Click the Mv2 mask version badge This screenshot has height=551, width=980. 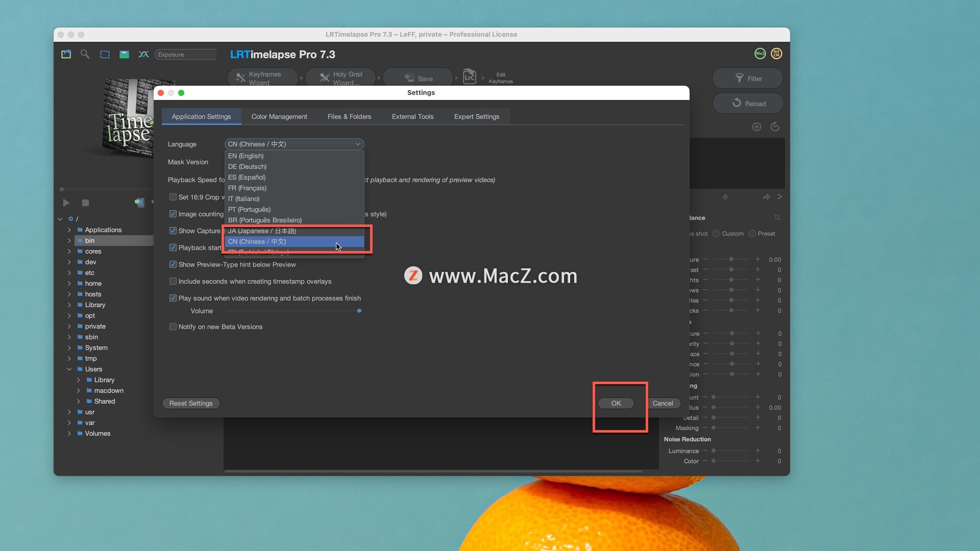click(760, 54)
